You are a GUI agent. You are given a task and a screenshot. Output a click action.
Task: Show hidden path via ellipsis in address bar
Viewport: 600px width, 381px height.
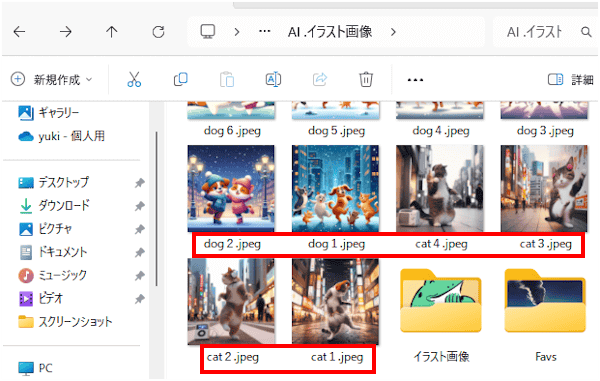(265, 32)
